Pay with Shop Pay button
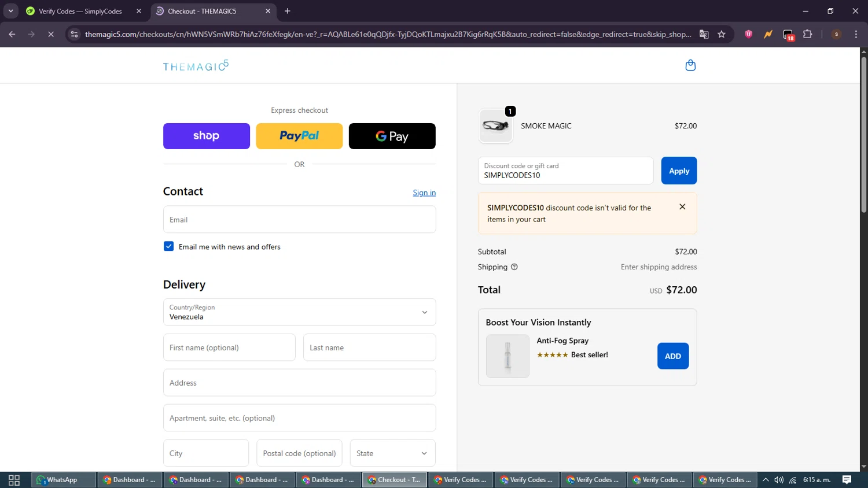Screen dimensions: 868x488 coord(207,136)
